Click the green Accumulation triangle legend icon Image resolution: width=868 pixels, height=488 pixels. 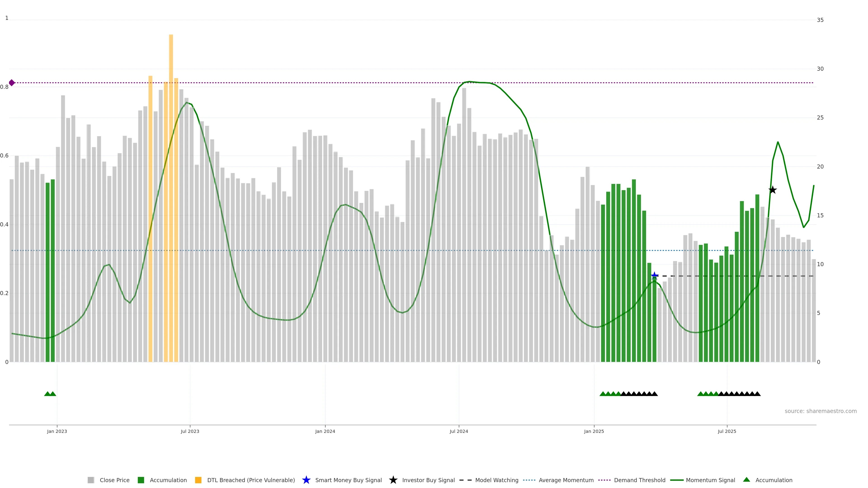pos(746,480)
